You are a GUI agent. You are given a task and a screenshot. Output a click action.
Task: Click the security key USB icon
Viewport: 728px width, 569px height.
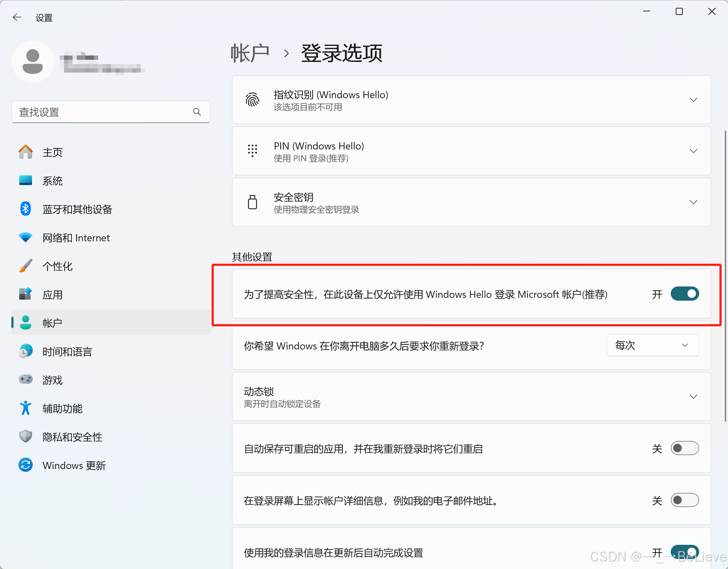[x=253, y=202]
